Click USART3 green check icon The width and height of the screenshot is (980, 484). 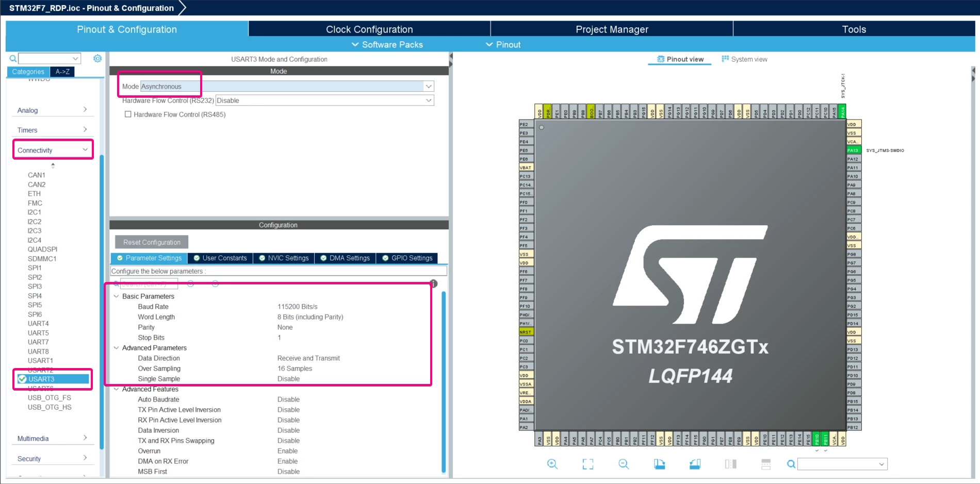[x=22, y=379]
